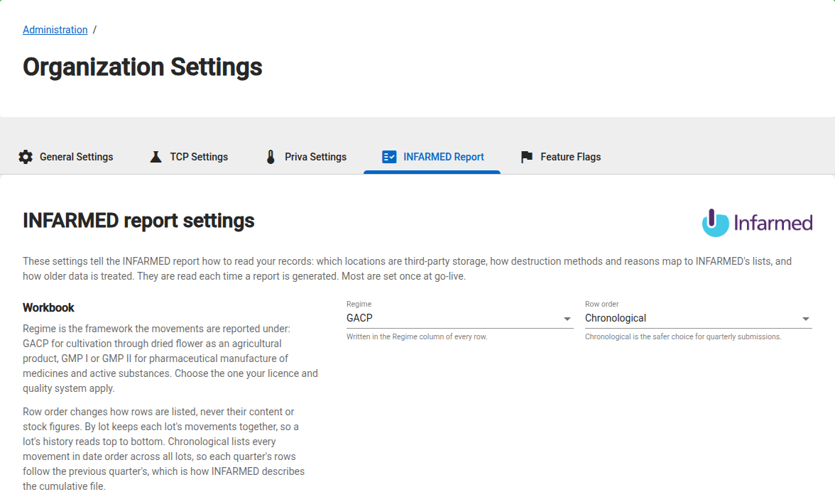Open the Regime dropdown showing GACP
Viewport: 835px width, 504px height.
point(459,318)
